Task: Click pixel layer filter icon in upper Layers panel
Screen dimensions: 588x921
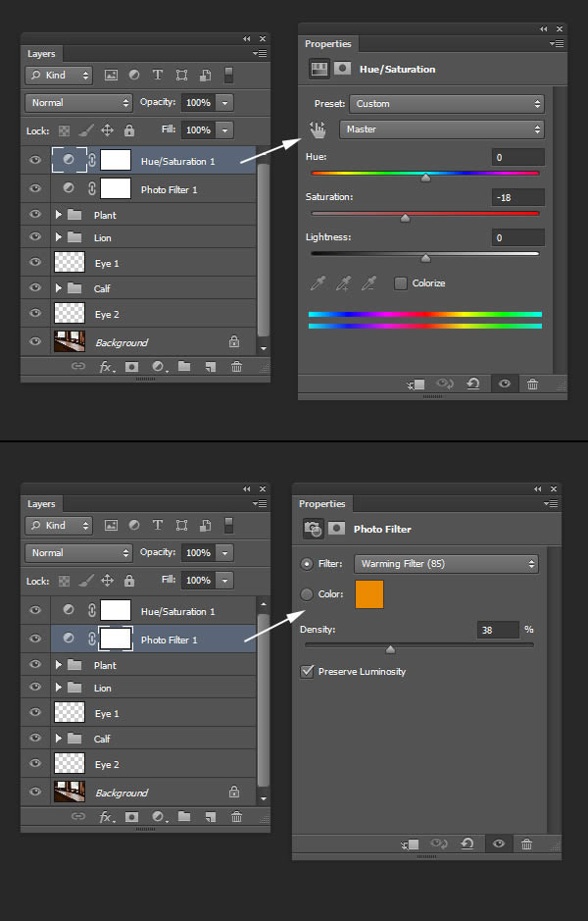Action: coord(111,76)
